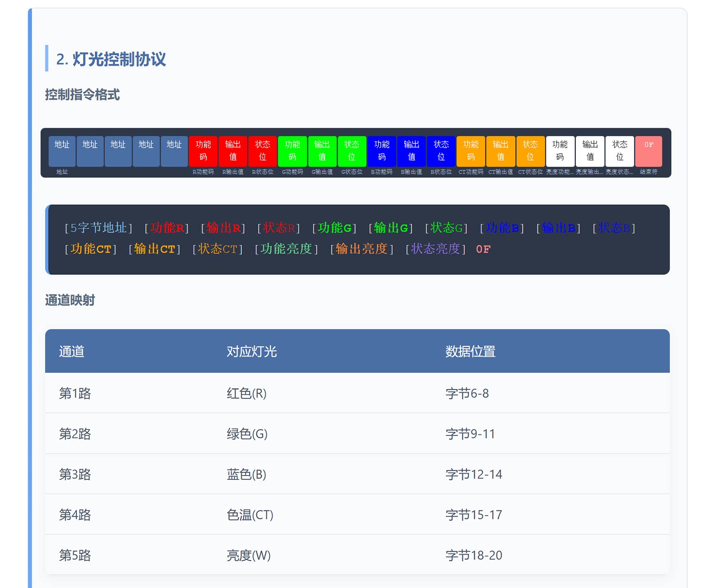Click [输出亮度] in the code block
Viewport: 715px width, 588px height.
click(362, 249)
